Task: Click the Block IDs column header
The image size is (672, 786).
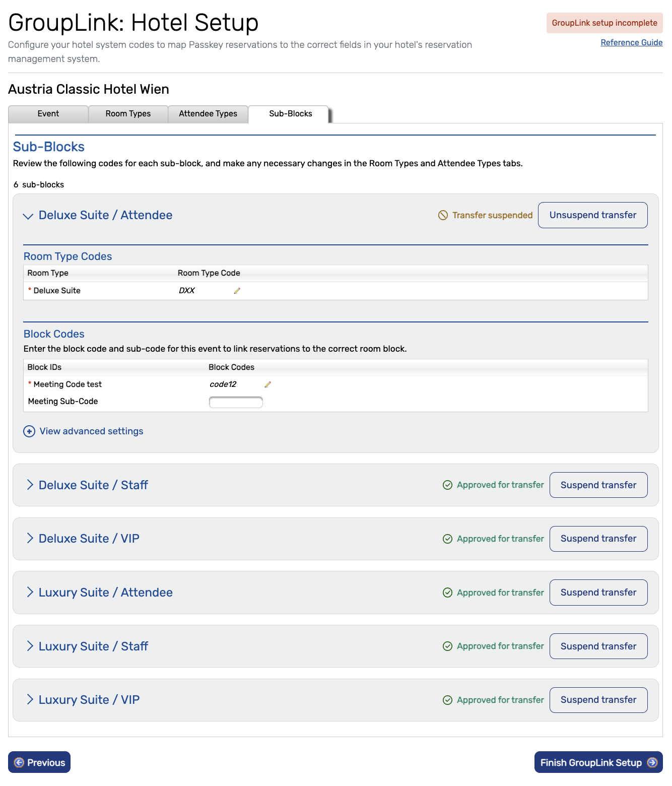Action: point(44,367)
